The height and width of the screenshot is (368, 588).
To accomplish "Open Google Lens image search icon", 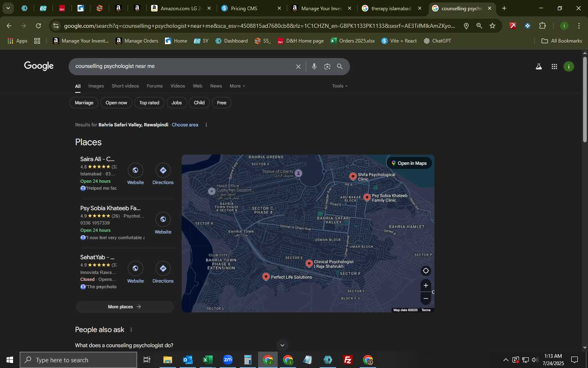I will 327,67.
